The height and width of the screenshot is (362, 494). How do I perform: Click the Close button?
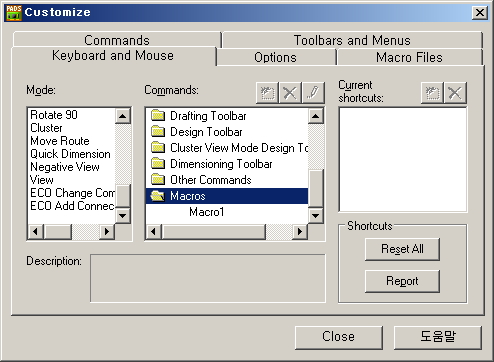point(339,337)
